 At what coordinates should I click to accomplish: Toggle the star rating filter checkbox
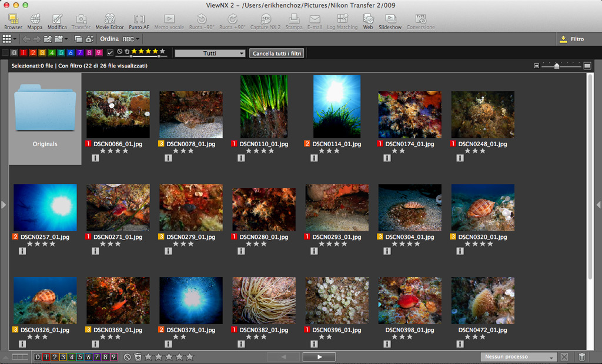tap(110, 53)
